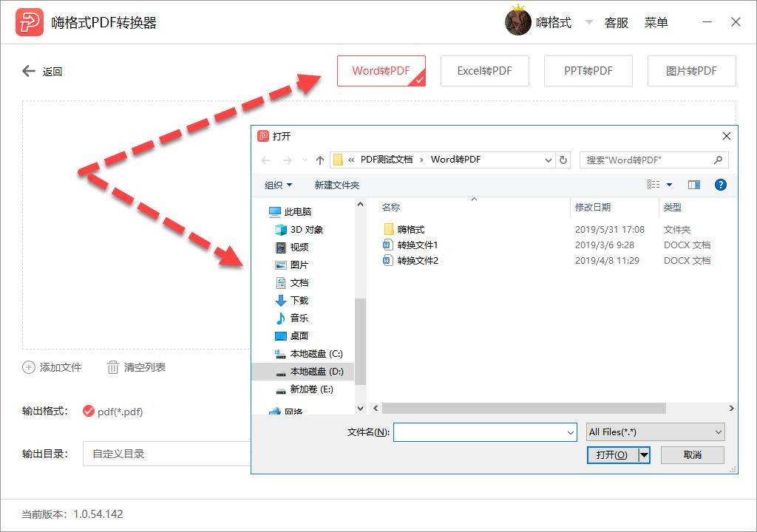
Task: Click the 清空列表 trash icon
Action: pyautogui.click(x=112, y=367)
